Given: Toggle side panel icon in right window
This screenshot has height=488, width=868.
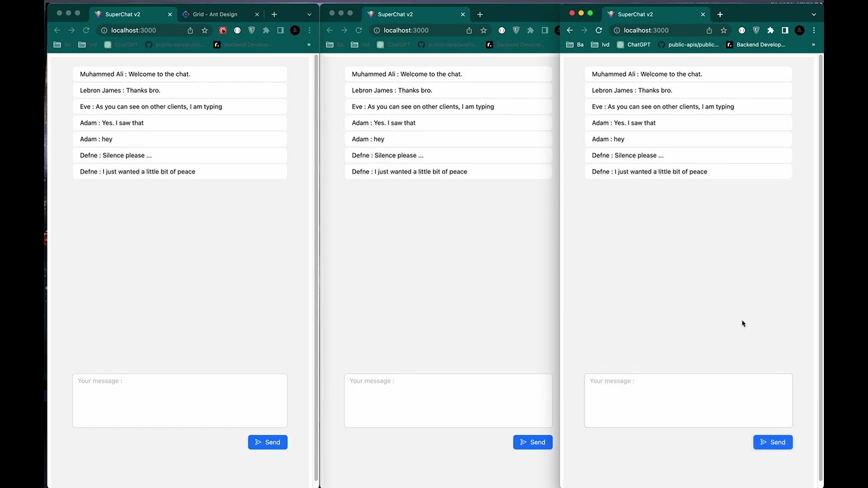Looking at the screenshot, I should coord(785,30).
